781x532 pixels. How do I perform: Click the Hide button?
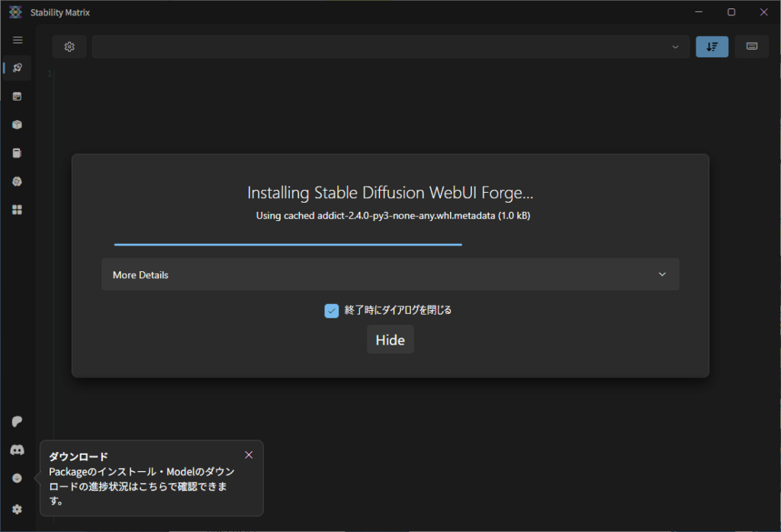click(x=390, y=340)
